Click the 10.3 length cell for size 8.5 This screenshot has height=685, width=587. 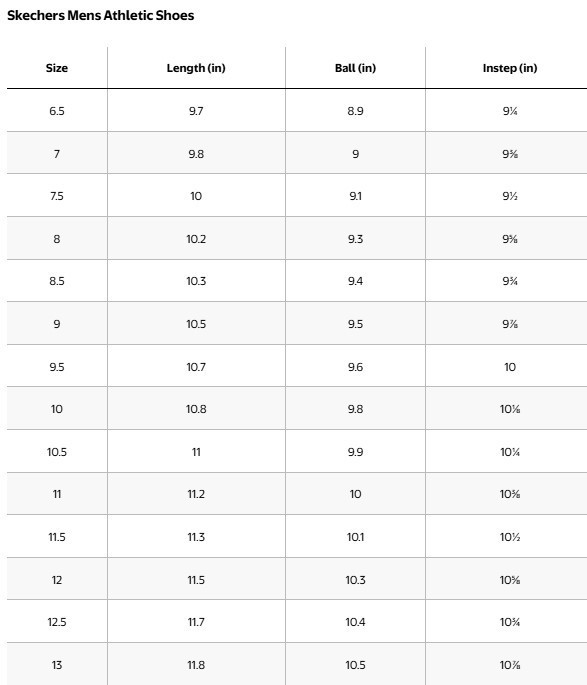tap(196, 281)
